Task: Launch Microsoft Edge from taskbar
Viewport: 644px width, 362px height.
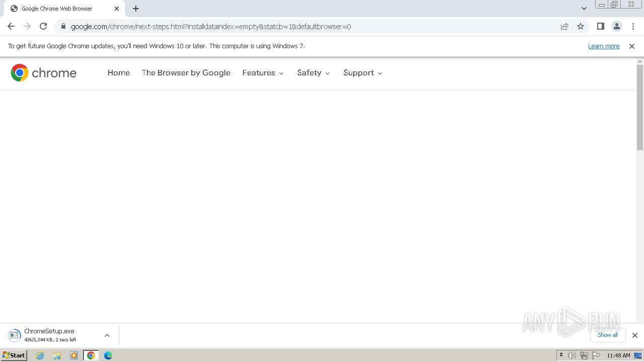Action: 108,355
